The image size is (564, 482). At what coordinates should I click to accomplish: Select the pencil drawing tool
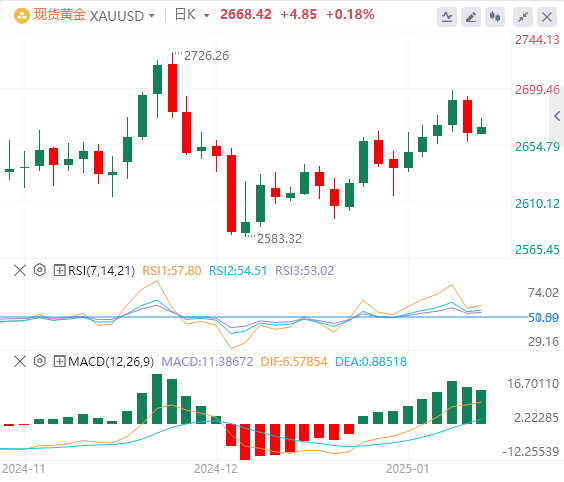[471, 17]
